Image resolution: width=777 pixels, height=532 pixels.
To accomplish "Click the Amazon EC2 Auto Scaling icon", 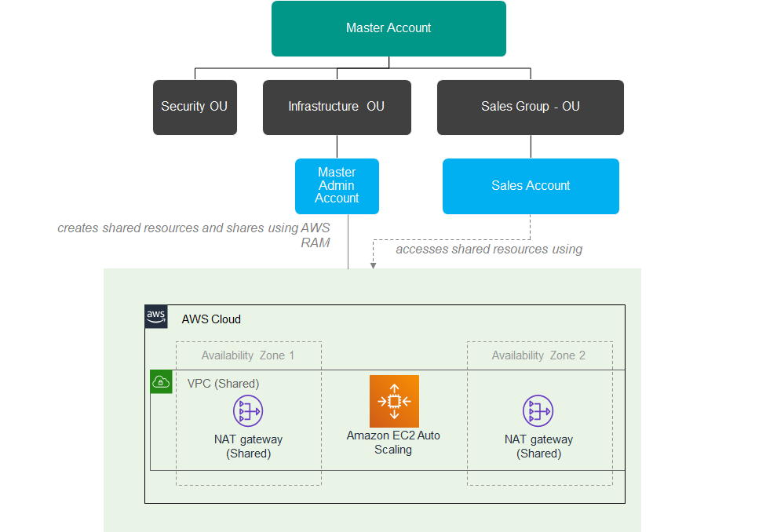I will pos(395,401).
